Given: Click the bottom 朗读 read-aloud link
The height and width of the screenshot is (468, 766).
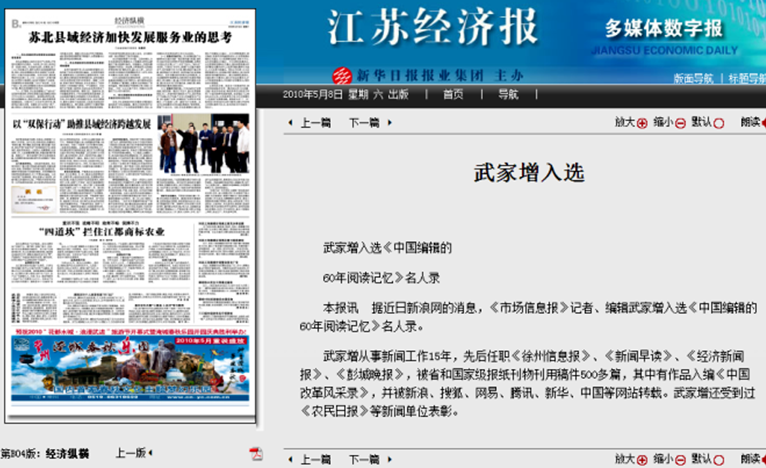Looking at the screenshot, I should [x=751, y=459].
